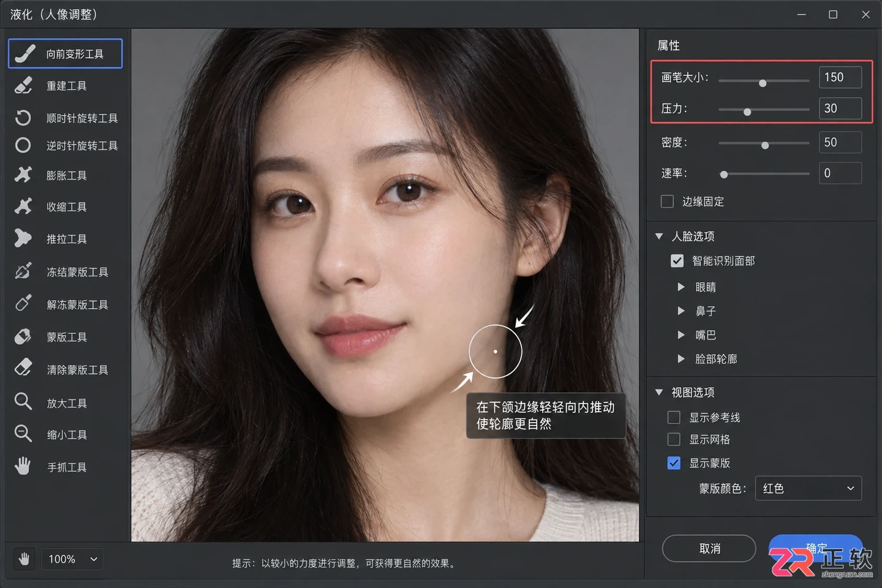The image size is (882, 588).
Task: Activate the 冻结蒙版工具 icon
Action: (23, 271)
